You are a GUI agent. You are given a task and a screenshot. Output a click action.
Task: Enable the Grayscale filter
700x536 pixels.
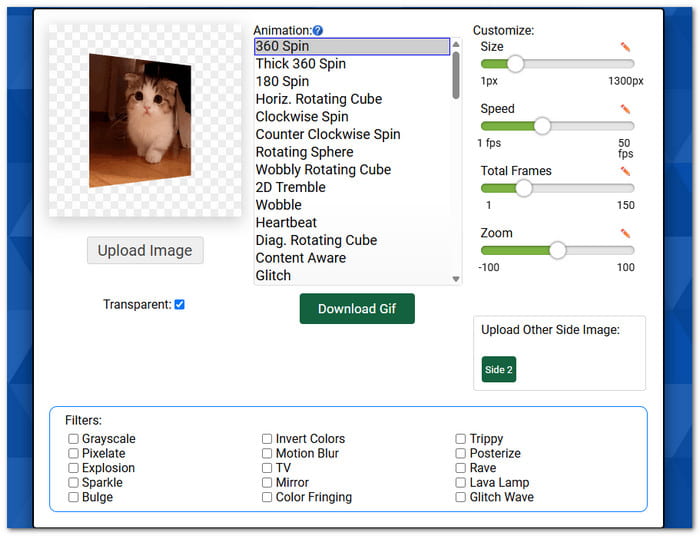[x=73, y=439]
